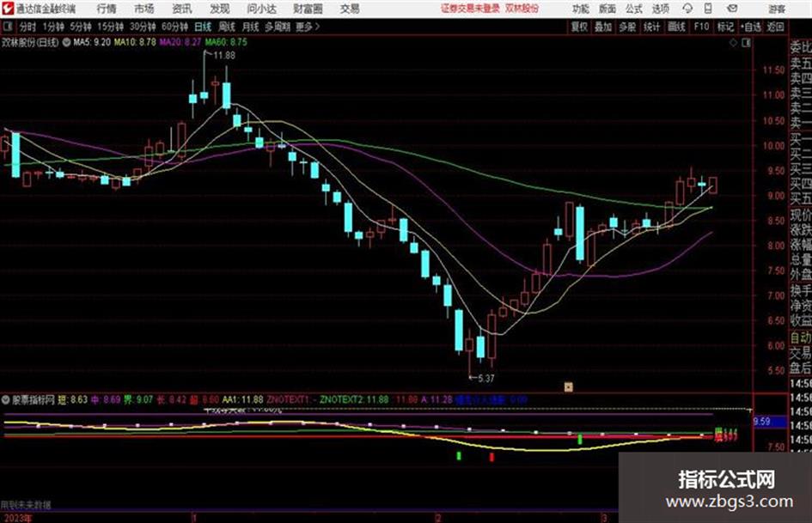Open the 版面 menu

point(607,9)
